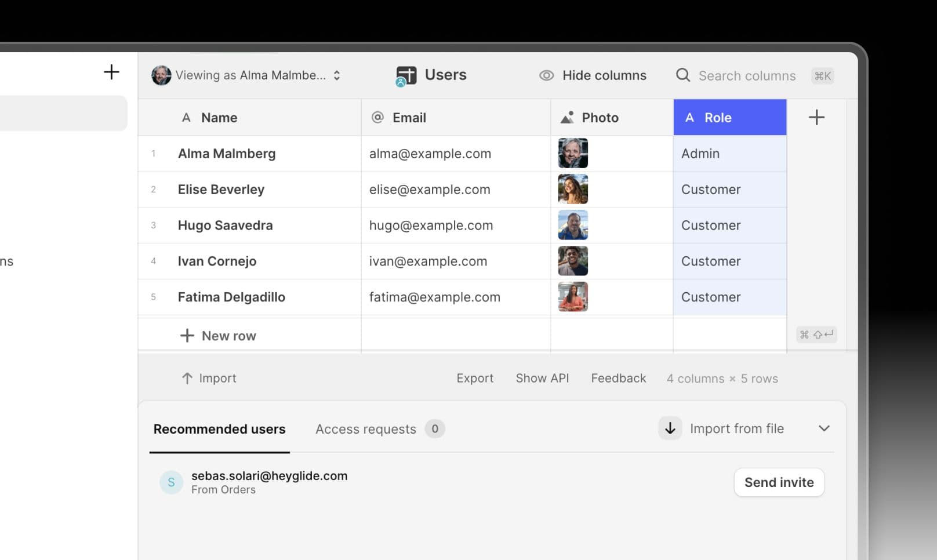Click the Export link
937x560 pixels.
coord(475,379)
